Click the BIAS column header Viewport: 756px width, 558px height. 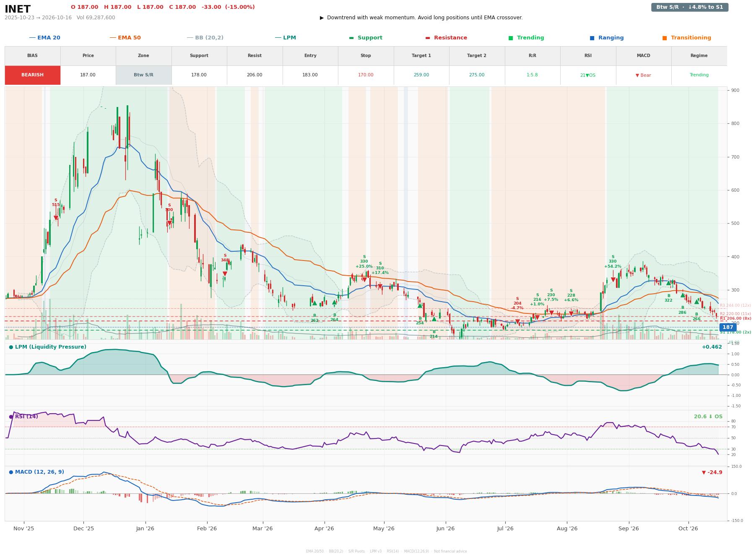point(32,56)
